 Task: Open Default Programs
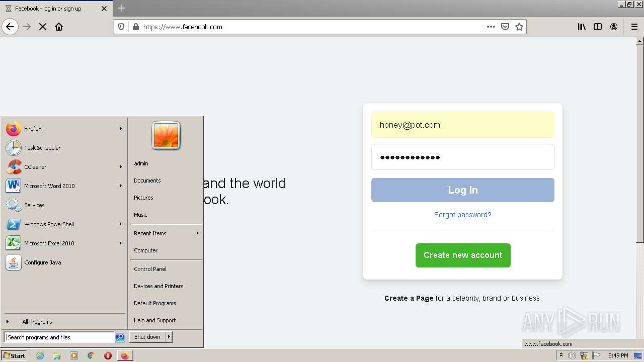tap(166, 303)
